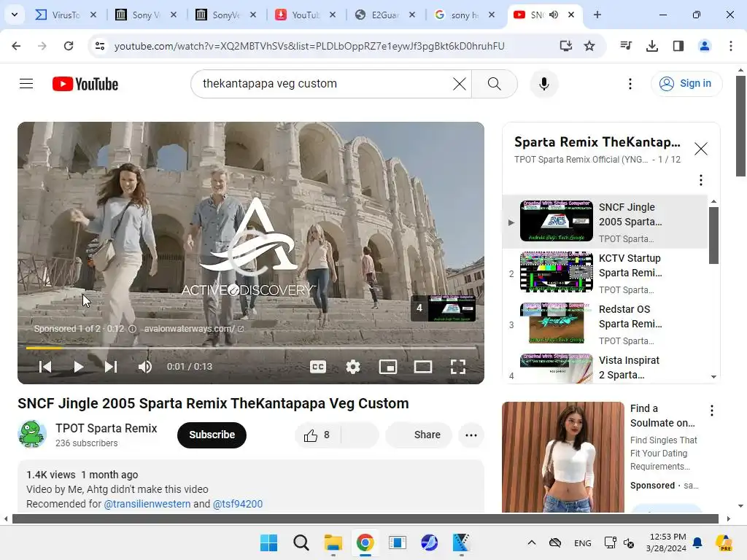The width and height of the screenshot is (747, 560).
Task: Click the URL address bar
Action: coord(309,46)
